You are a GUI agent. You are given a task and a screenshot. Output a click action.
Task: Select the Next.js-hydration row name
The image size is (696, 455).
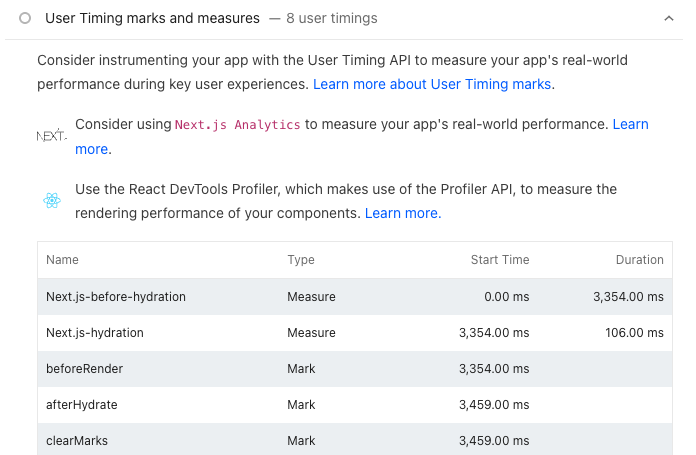pyautogui.click(x=95, y=333)
